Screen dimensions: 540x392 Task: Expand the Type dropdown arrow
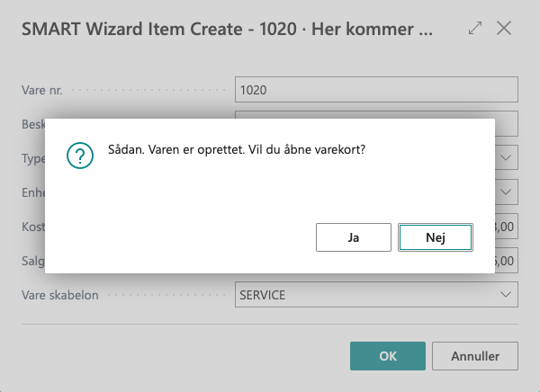point(507,158)
